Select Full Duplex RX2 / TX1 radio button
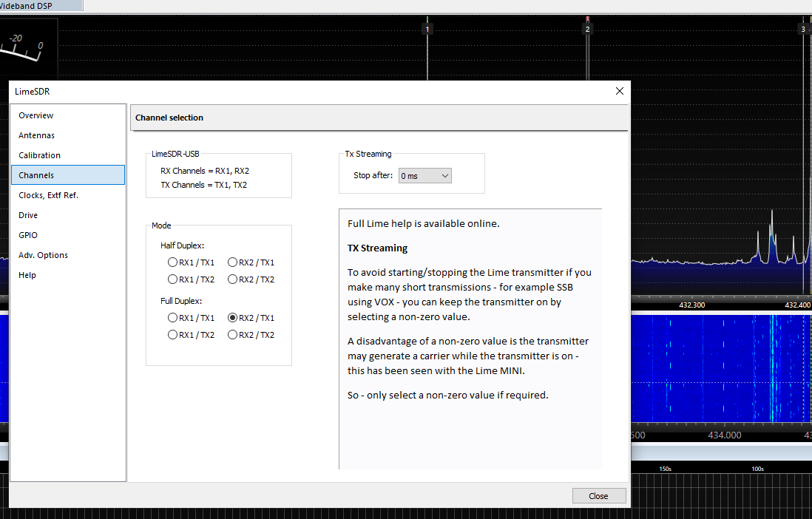The height and width of the screenshot is (519, 812). click(232, 318)
